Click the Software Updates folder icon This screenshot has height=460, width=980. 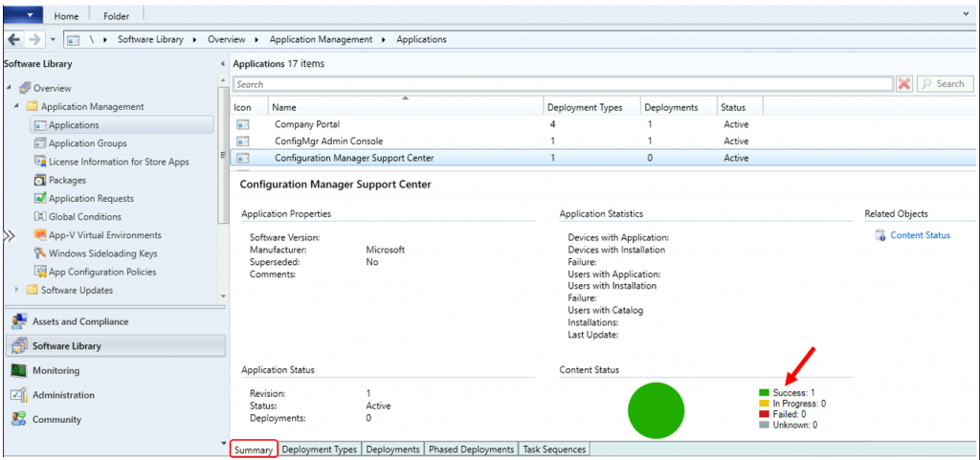[x=33, y=290]
